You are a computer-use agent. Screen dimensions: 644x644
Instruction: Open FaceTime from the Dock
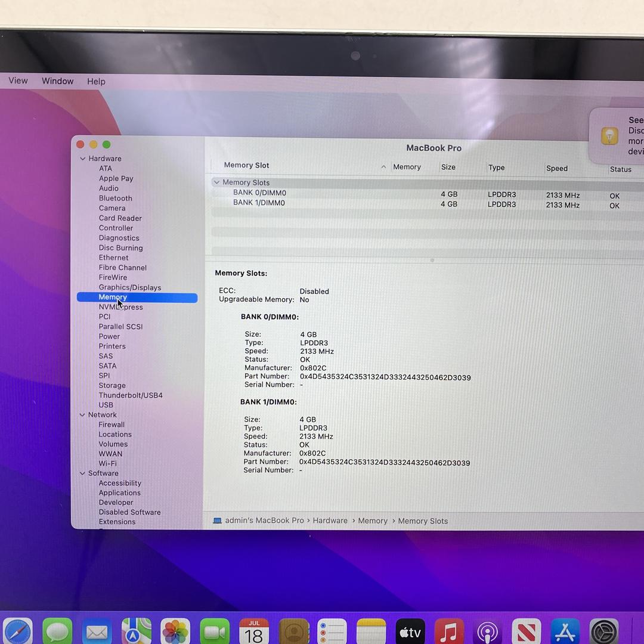click(215, 631)
